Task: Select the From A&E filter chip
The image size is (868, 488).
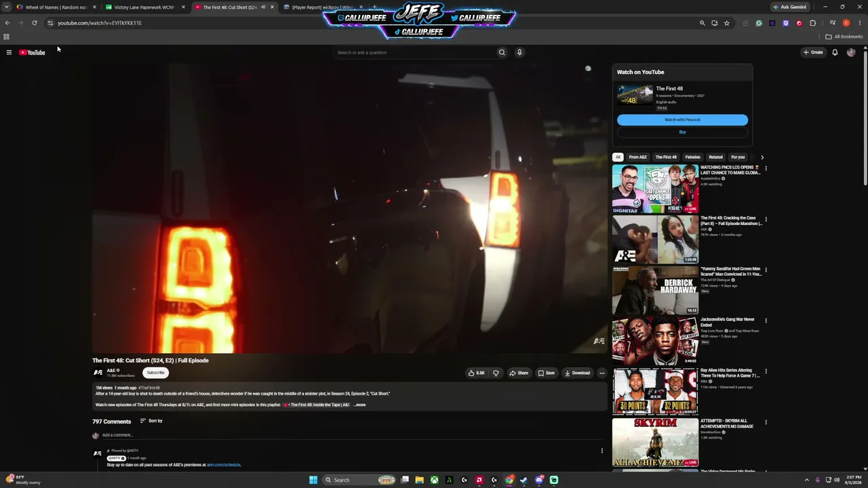Action: (637, 157)
